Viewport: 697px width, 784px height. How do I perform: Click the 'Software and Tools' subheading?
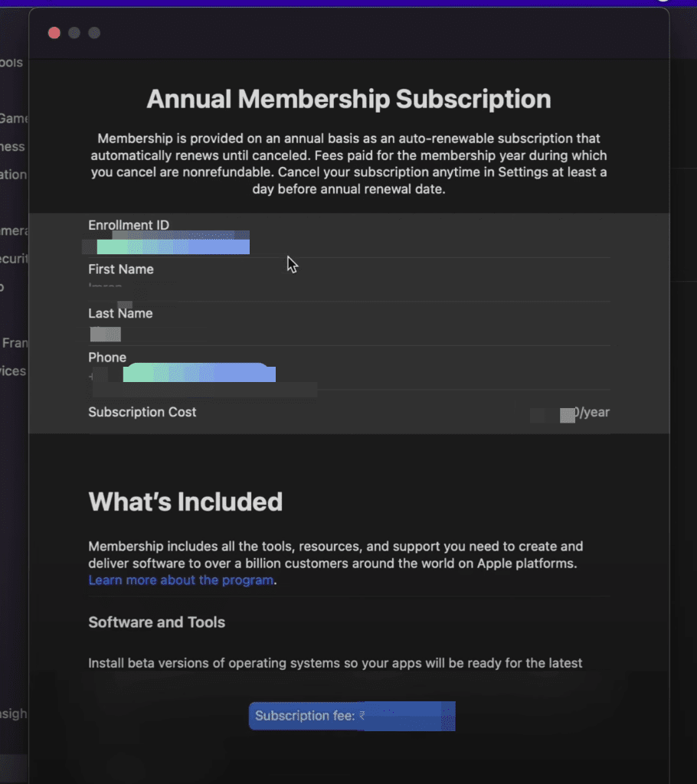click(156, 622)
